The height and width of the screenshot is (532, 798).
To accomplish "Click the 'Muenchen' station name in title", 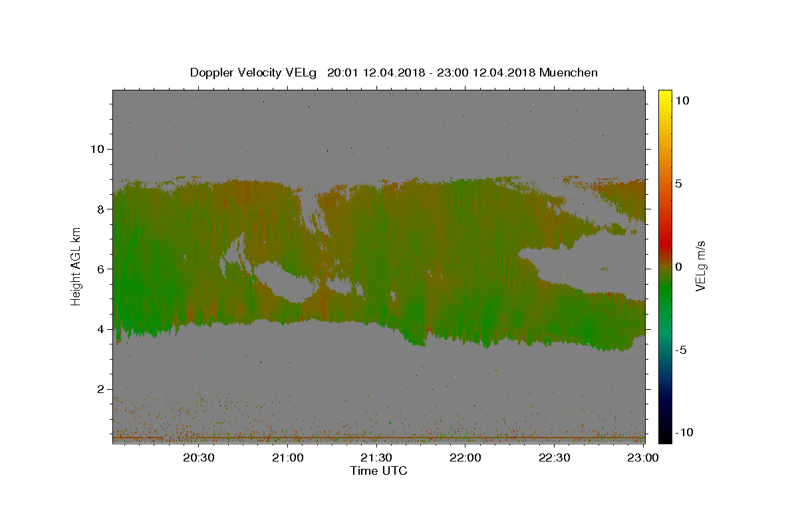I will click(569, 72).
